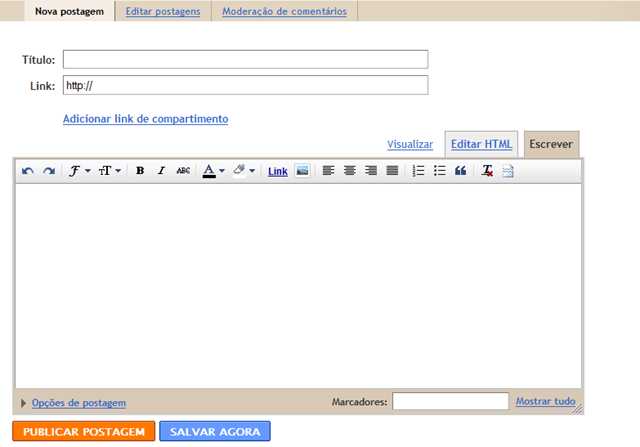Switch to the Editar HTML tab
This screenshot has width=640, height=447.
pyautogui.click(x=481, y=144)
